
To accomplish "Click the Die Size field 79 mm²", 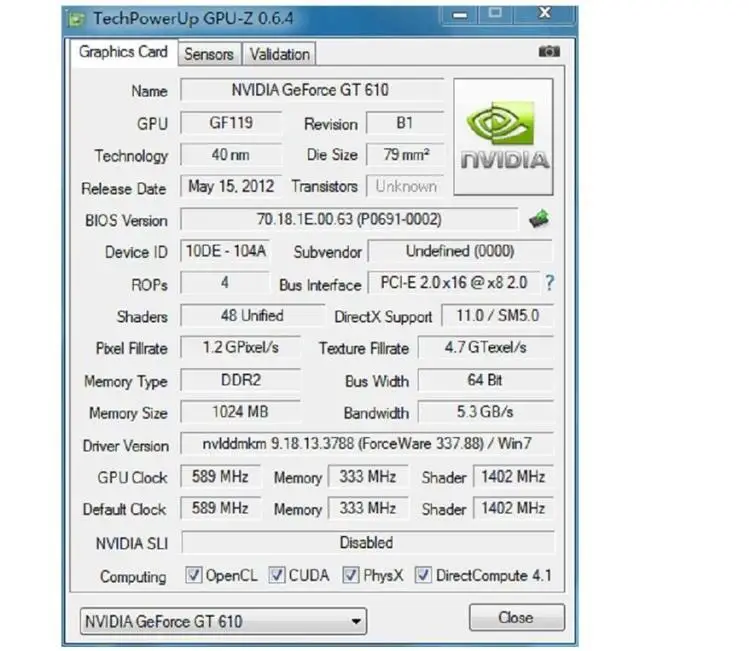I will (405, 155).
